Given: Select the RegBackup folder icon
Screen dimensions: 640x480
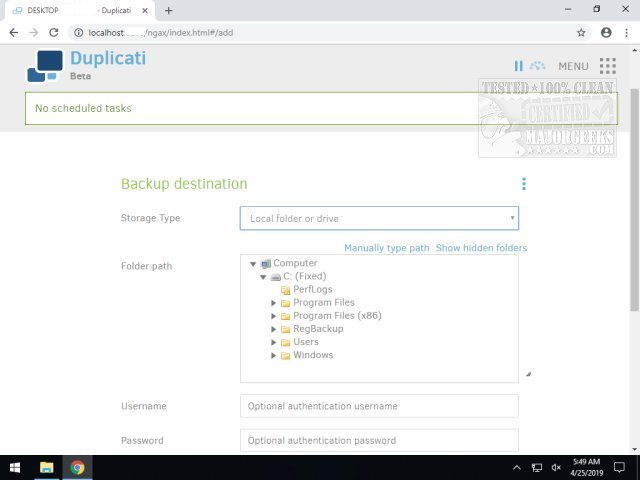Looking at the screenshot, I should 286,329.
